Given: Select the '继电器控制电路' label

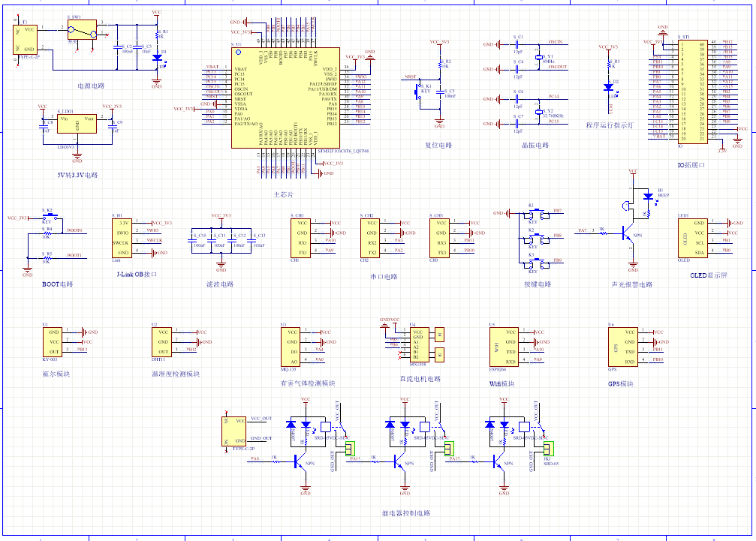Looking at the screenshot, I should click(406, 513).
